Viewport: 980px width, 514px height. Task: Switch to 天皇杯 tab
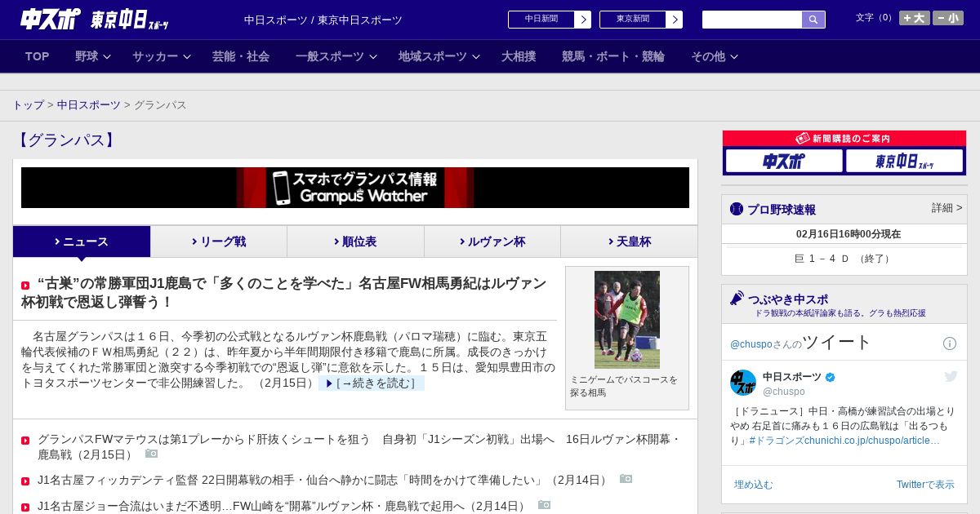629,241
